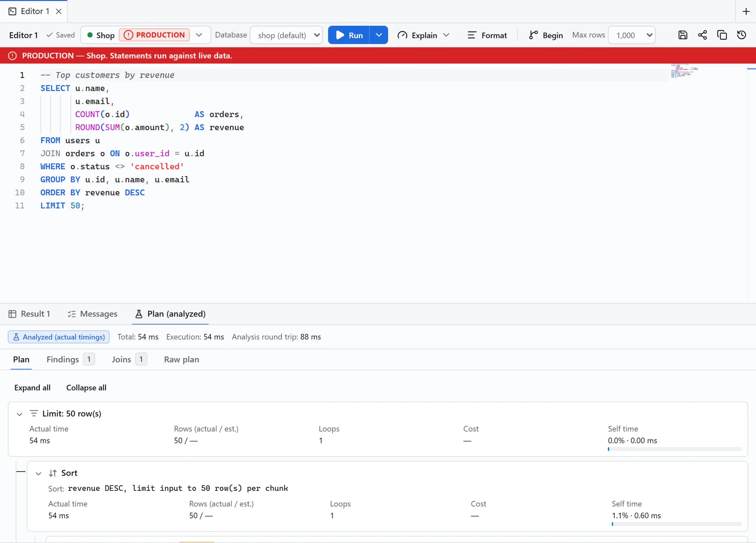756x543 pixels.
Task: Click the Begin transaction branch icon
Action: [x=533, y=35]
